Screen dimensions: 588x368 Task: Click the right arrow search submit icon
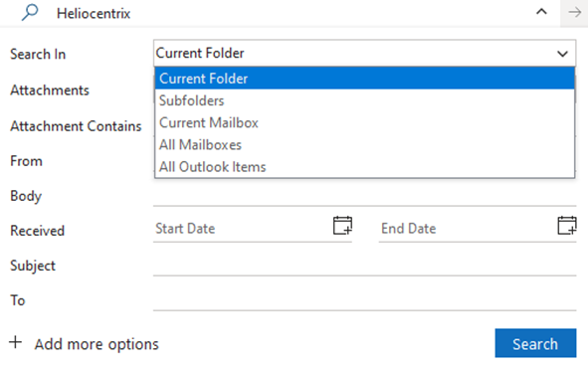[x=574, y=13]
